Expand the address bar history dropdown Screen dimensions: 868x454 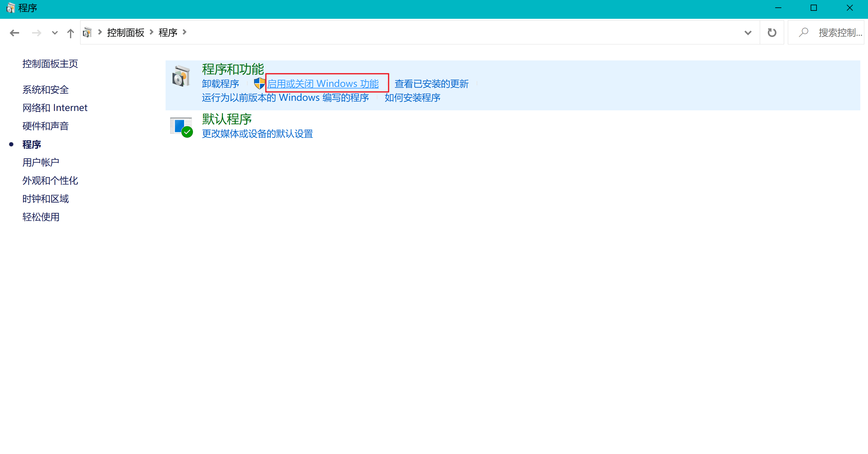click(748, 33)
